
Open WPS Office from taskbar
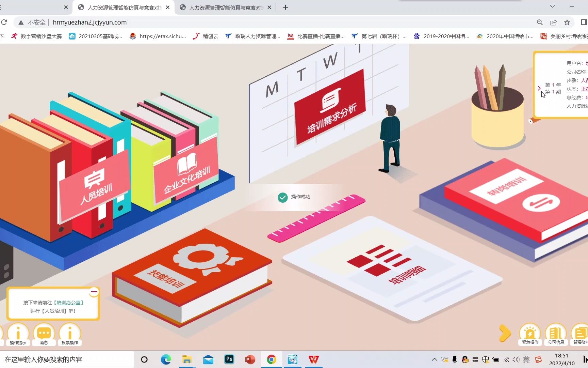click(x=314, y=359)
